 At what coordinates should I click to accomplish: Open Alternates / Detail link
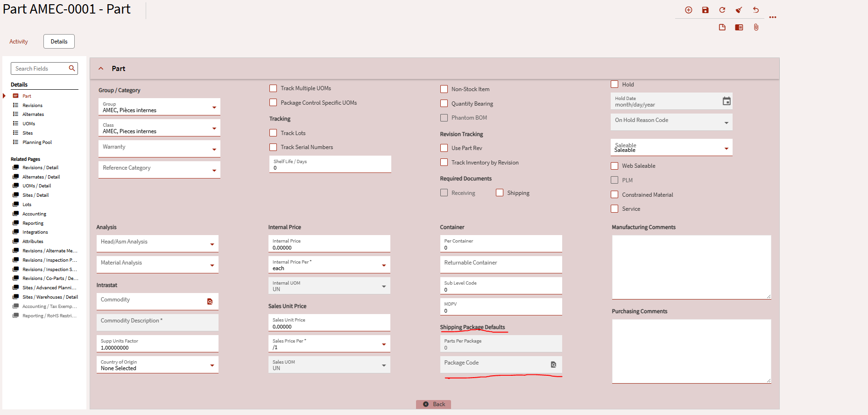point(41,177)
